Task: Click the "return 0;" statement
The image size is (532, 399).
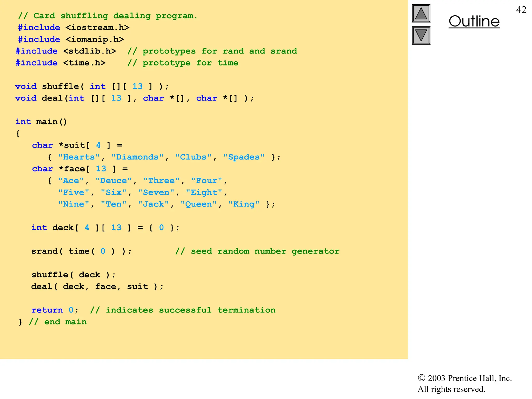Action: [55, 310]
